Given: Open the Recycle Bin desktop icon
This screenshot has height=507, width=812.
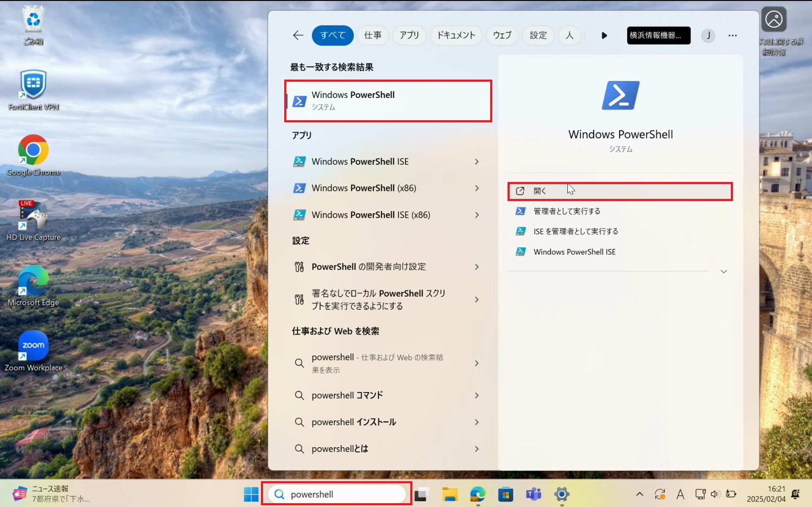Looking at the screenshot, I should (x=33, y=25).
